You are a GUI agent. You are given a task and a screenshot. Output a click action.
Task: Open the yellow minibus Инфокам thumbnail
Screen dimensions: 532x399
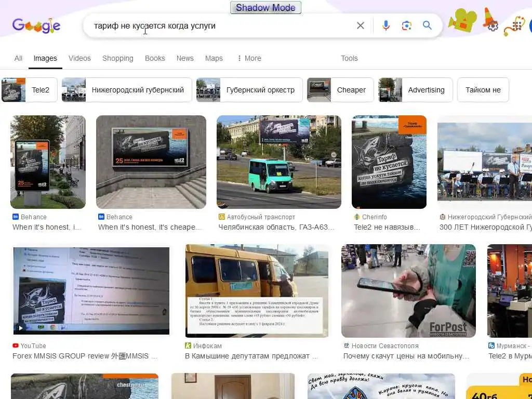point(257,291)
